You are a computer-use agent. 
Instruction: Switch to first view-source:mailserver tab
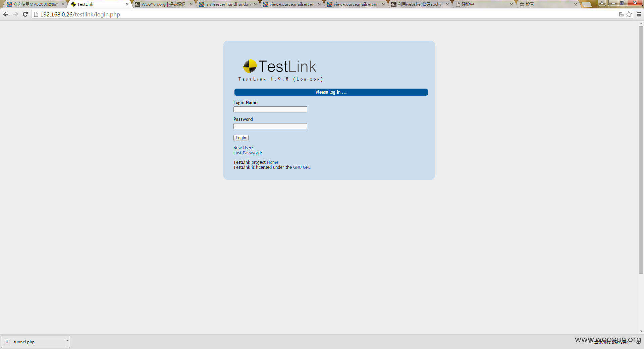[292, 4]
